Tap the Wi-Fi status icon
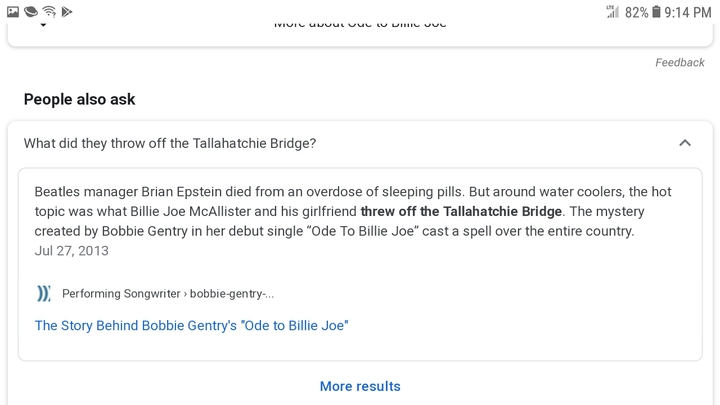Screen dimensions: 720x405 49,11
